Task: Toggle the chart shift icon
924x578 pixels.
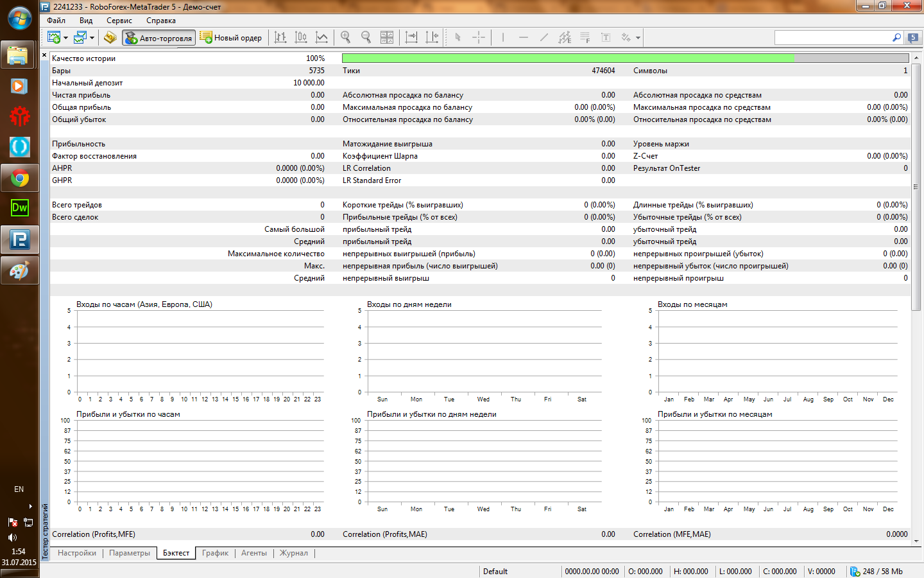Action: point(432,38)
